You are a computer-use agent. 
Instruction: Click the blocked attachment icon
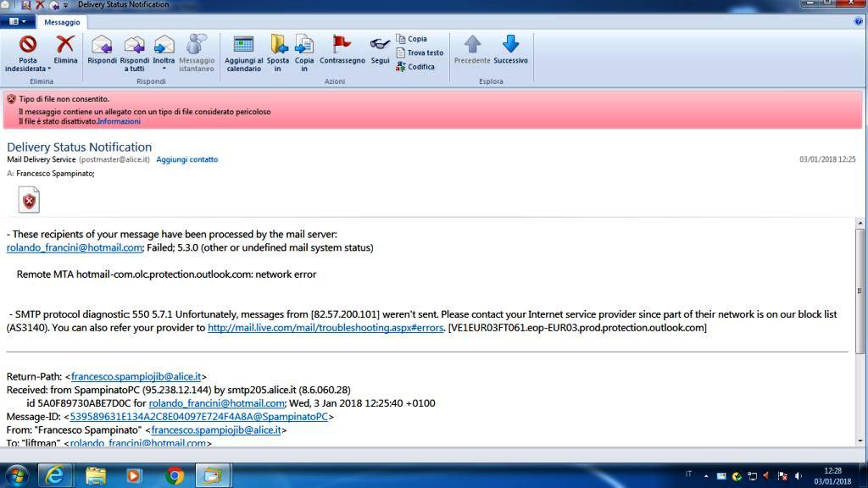(x=30, y=201)
